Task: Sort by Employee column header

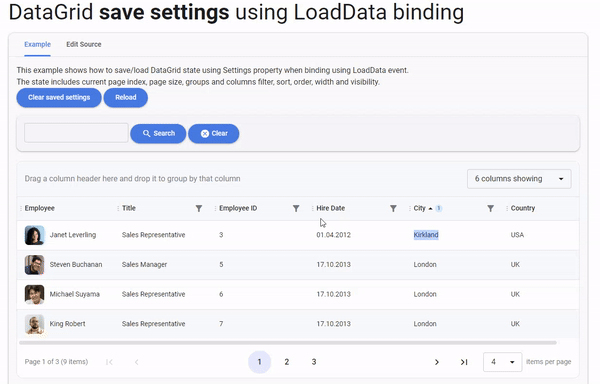Action: [40, 208]
